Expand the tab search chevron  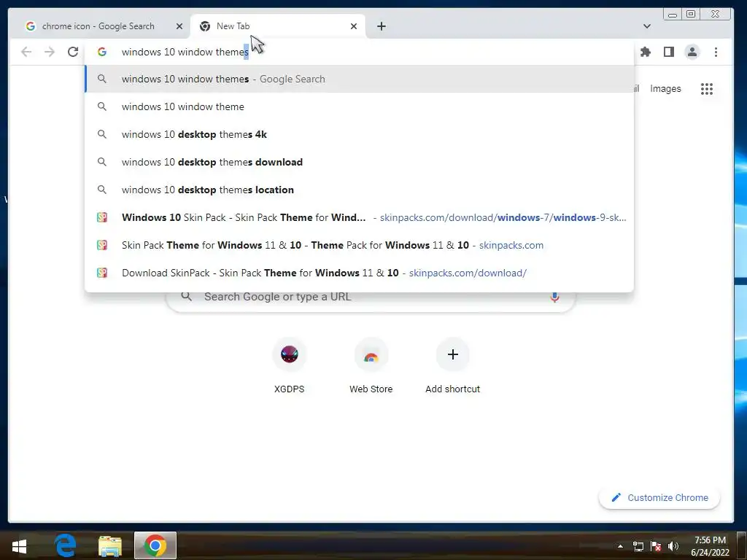click(646, 26)
